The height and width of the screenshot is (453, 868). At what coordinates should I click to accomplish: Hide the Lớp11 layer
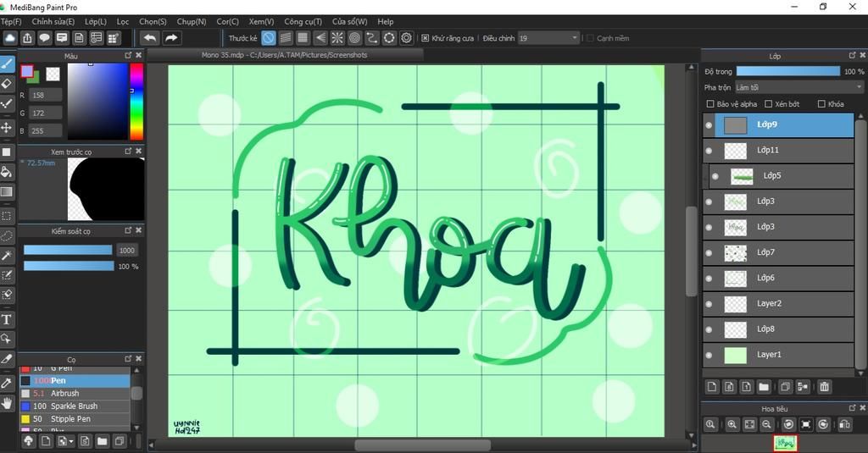pos(709,151)
